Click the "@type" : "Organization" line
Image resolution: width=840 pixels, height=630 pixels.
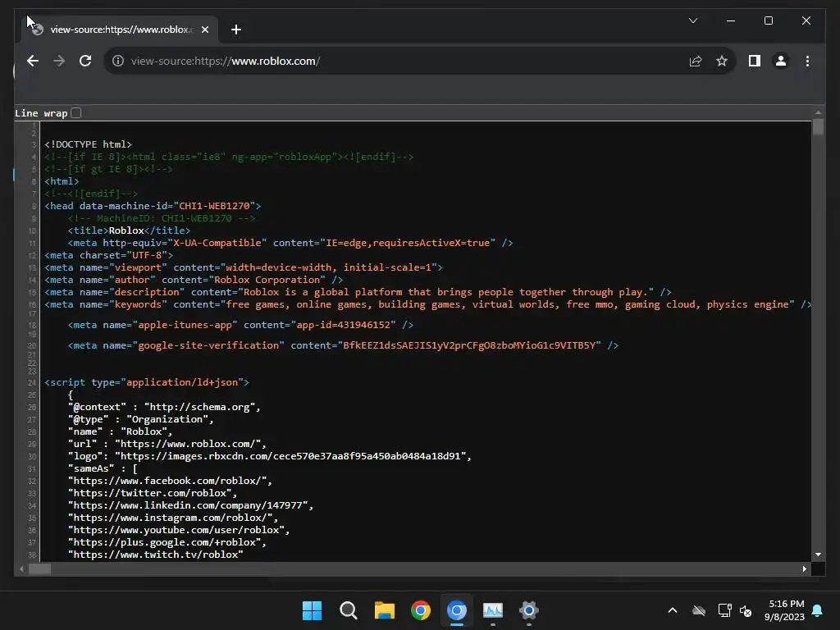tap(140, 419)
